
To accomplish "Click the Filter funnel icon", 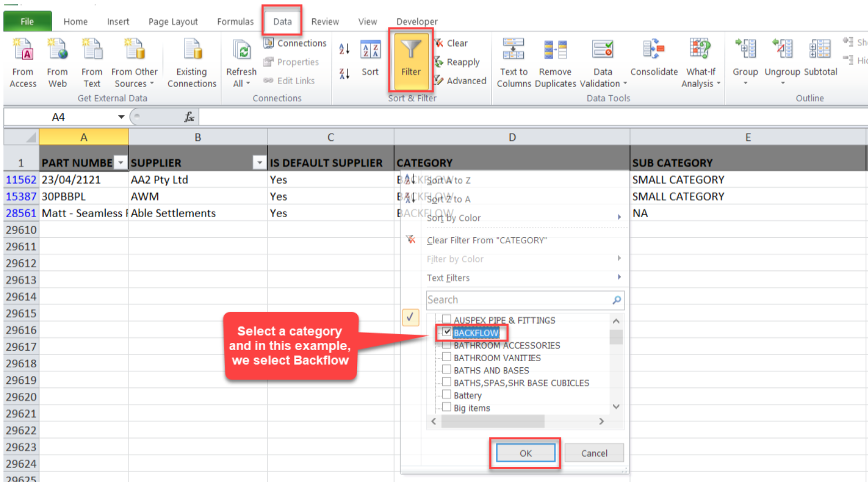I will click(x=410, y=51).
